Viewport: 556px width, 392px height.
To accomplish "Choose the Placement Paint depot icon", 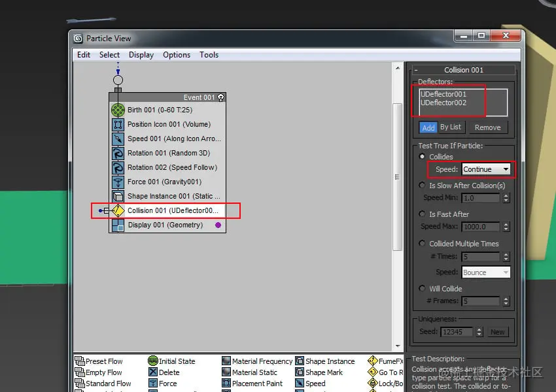I will 226,383.
